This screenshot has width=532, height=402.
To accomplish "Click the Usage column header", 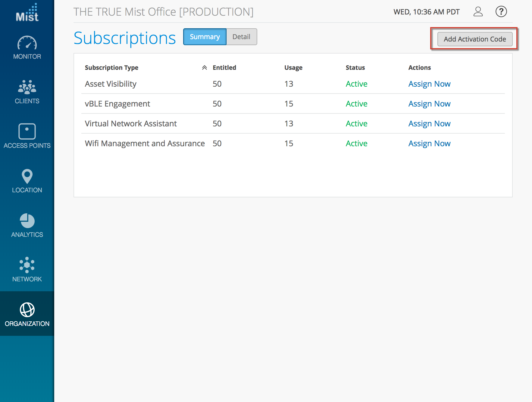I will (293, 68).
